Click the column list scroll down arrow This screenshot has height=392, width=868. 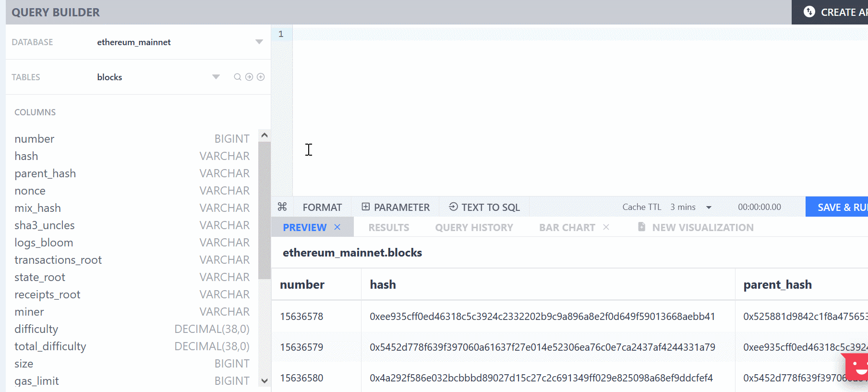pos(264,381)
